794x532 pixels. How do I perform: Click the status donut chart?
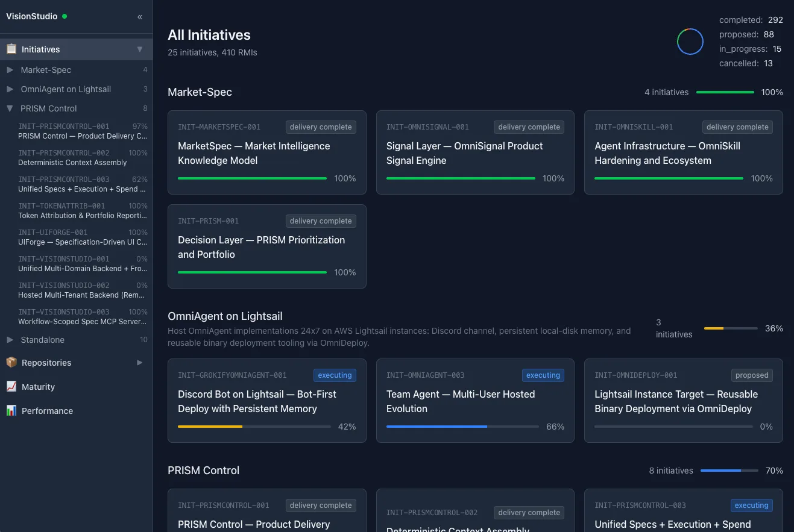(x=690, y=42)
